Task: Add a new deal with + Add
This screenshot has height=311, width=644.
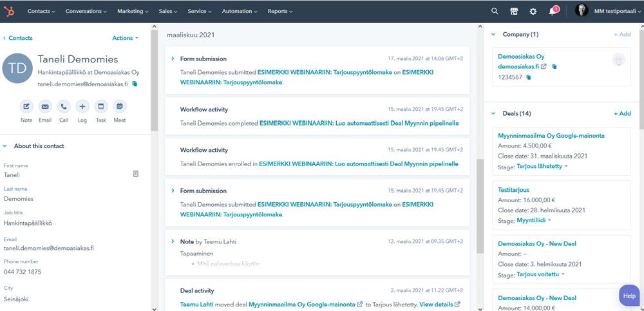Action: point(622,113)
